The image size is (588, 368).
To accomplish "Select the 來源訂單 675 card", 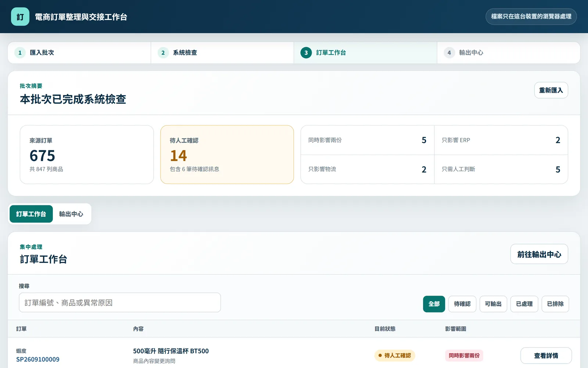I will coord(87,155).
